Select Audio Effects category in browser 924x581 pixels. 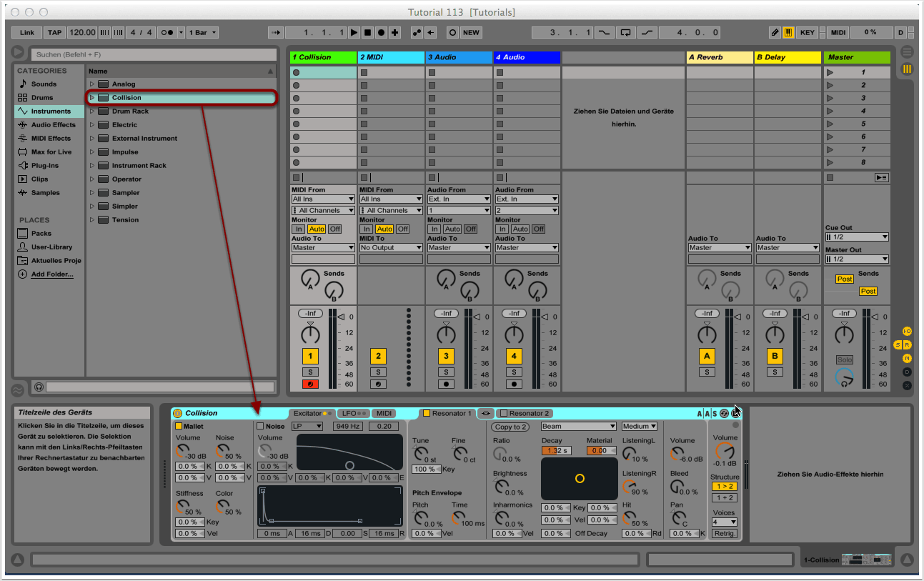click(53, 124)
